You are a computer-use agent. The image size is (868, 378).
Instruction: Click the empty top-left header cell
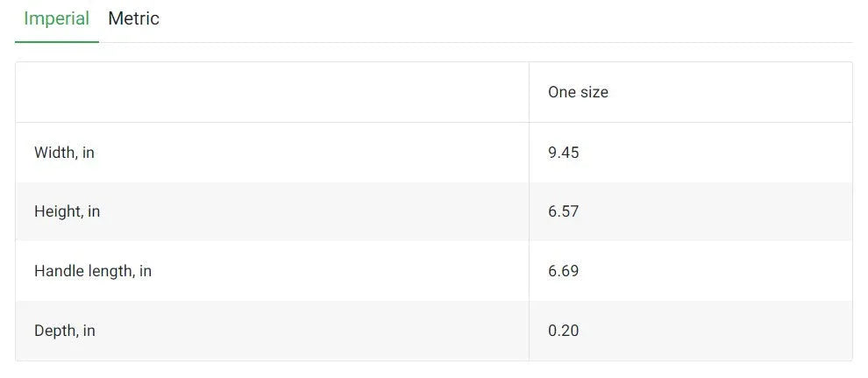pyautogui.click(x=272, y=92)
